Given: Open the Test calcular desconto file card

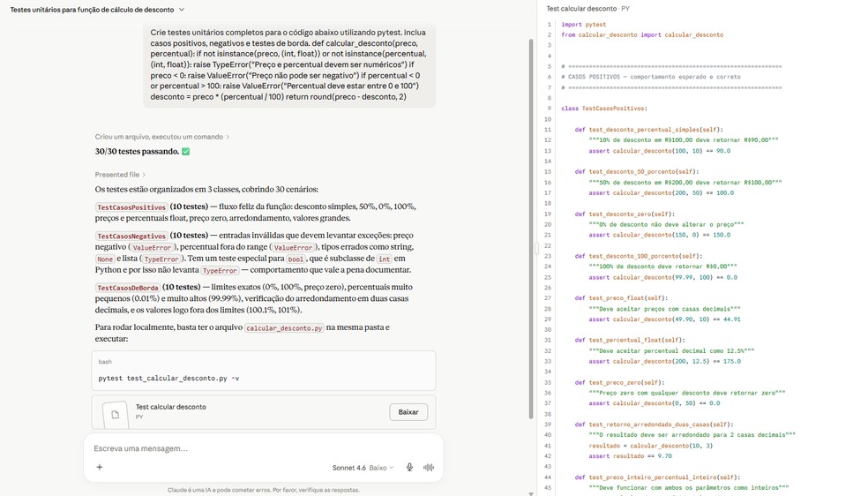Looking at the screenshot, I should [x=264, y=412].
